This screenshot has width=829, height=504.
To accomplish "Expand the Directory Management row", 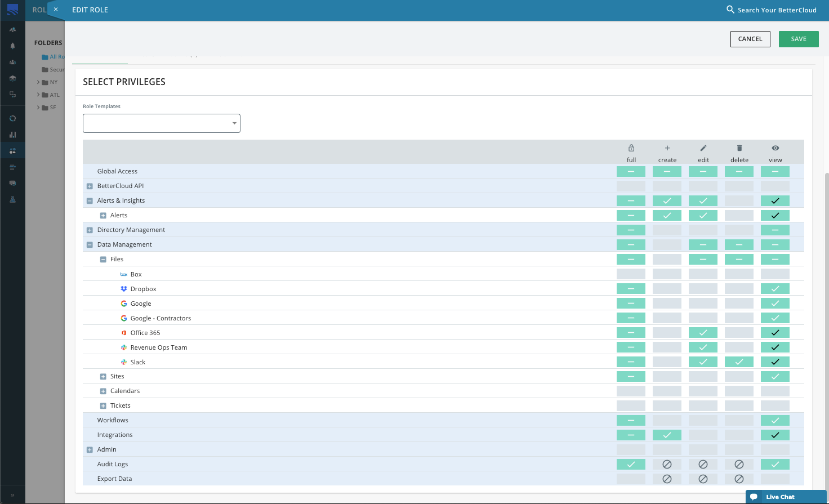I will (89, 229).
